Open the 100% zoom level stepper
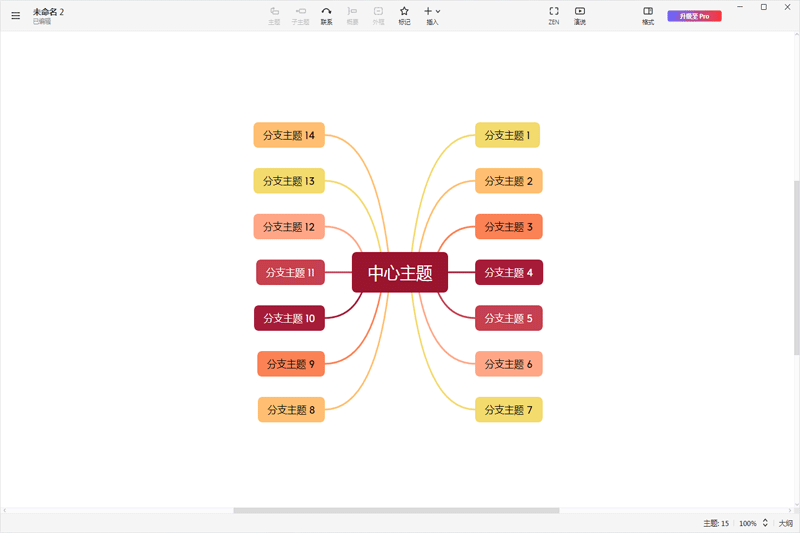 pos(765,523)
